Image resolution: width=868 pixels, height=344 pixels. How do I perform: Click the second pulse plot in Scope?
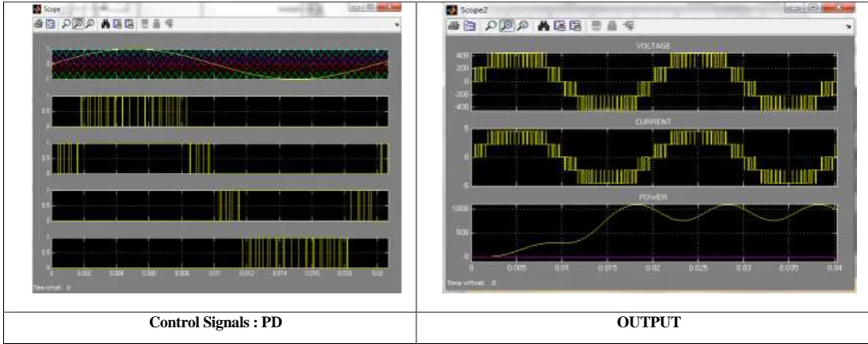coord(220,159)
